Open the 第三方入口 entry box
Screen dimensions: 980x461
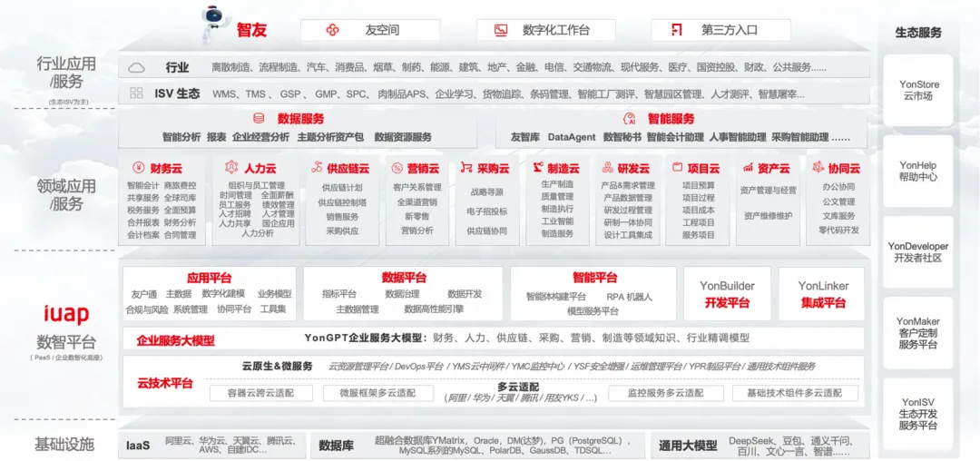coord(720,30)
